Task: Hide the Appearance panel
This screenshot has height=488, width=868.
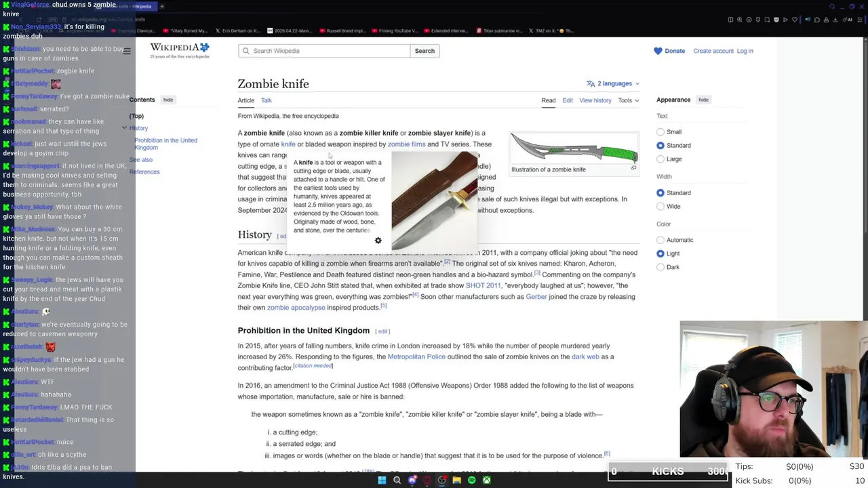Action: (703, 100)
